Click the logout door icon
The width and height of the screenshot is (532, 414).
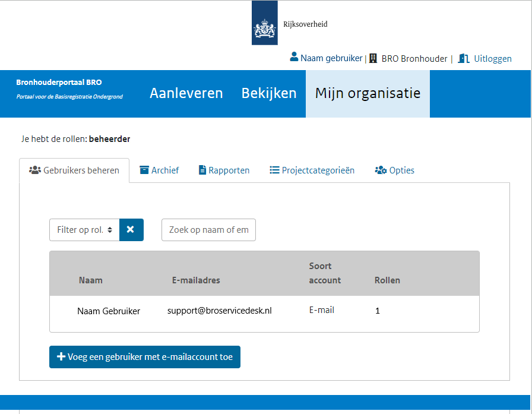(x=464, y=58)
